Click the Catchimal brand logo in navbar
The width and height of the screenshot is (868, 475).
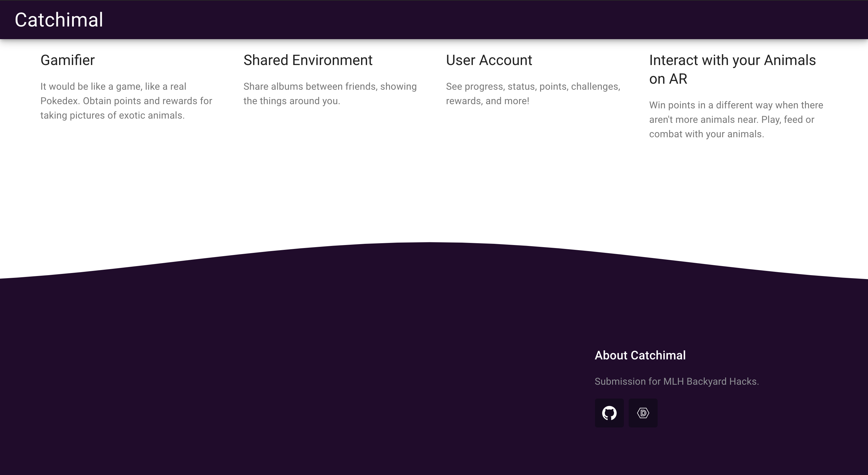tap(59, 20)
